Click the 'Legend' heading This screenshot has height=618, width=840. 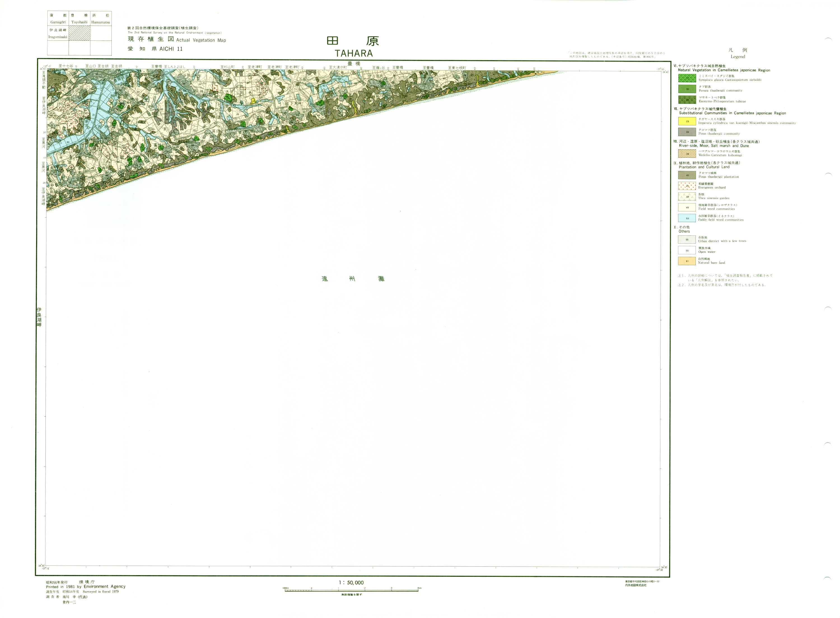click(x=738, y=57)
